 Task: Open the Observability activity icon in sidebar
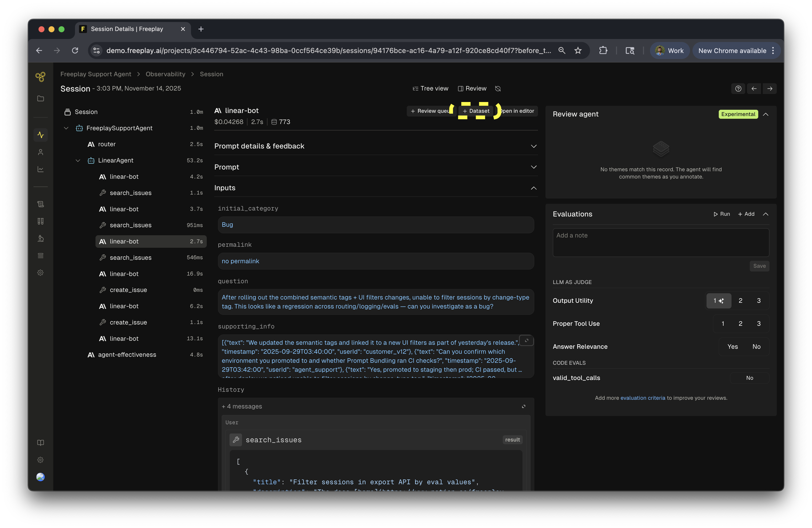tap(40, 135)
